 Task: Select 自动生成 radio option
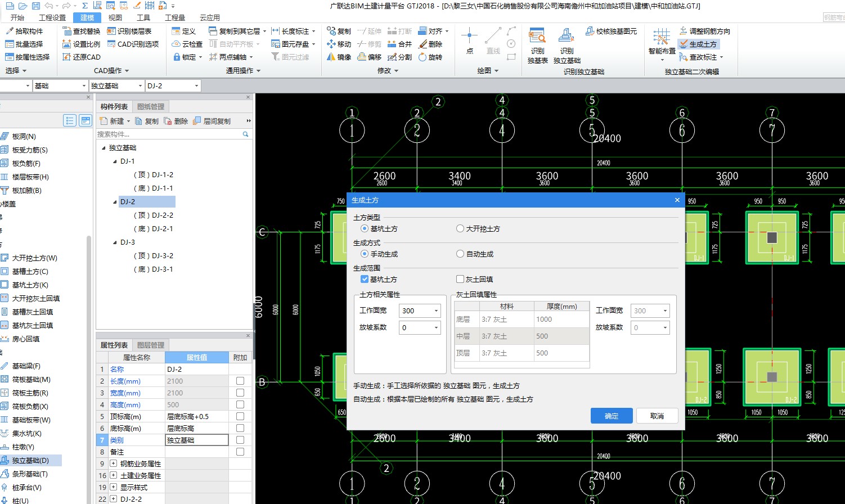pyautogui.click(x=475, y=254)
